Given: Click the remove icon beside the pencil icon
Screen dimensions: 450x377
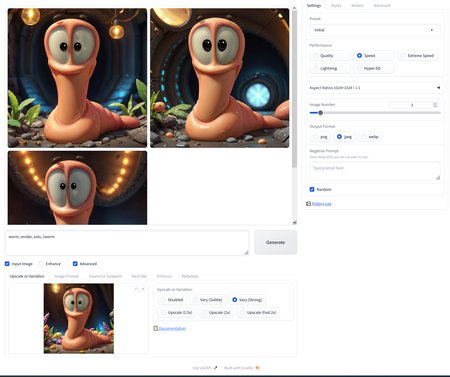Looking at the screenshot, I should [x=143, y=289].
